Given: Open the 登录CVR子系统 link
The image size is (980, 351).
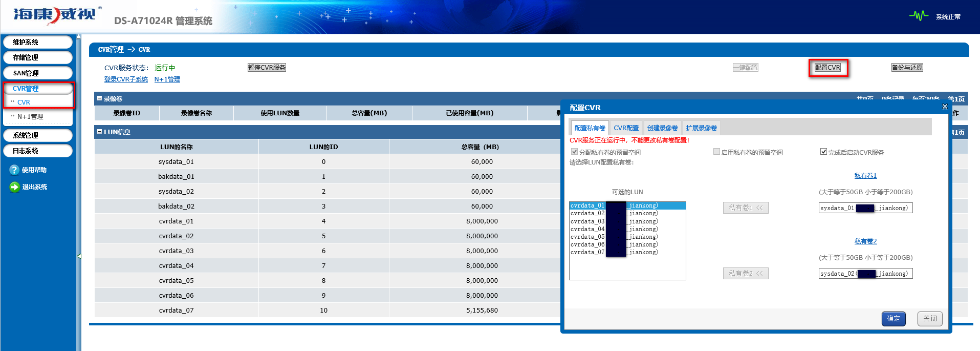Looking at the screenshot, I should (126, 79).
